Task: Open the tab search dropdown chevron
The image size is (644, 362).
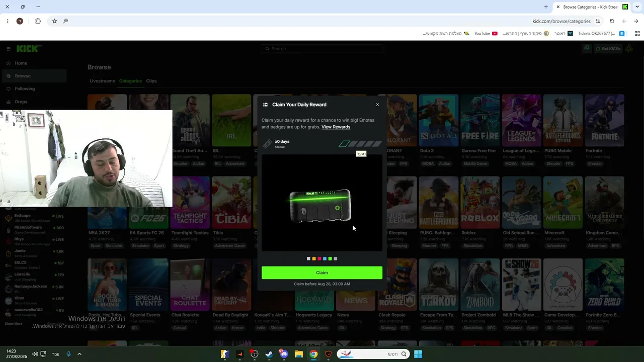Action: pyautogui.click(x=637, y=7)
